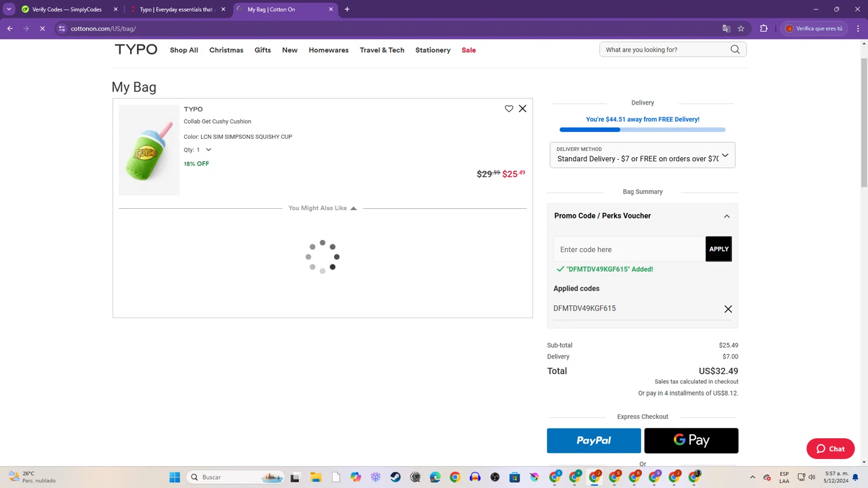This screenshot has width=868, height=488.
Task: Open the Chat widget
Action: 830,449
